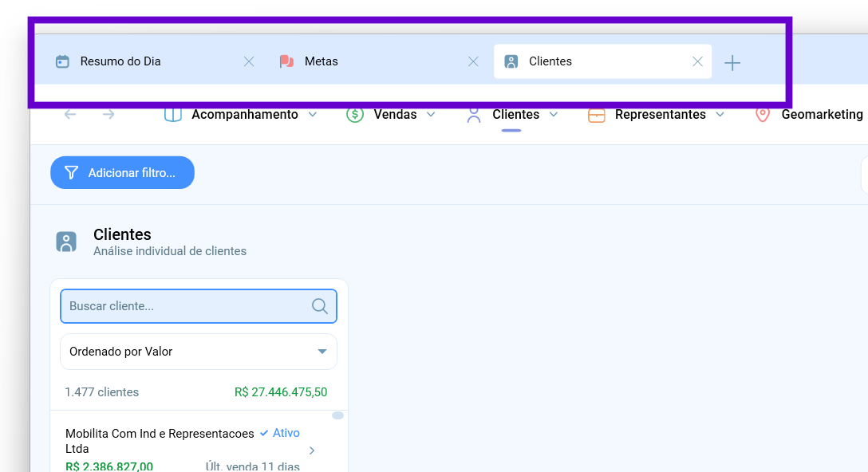Expand the Representantes chevron
868x472 pixels.
(x=720, y=115)
